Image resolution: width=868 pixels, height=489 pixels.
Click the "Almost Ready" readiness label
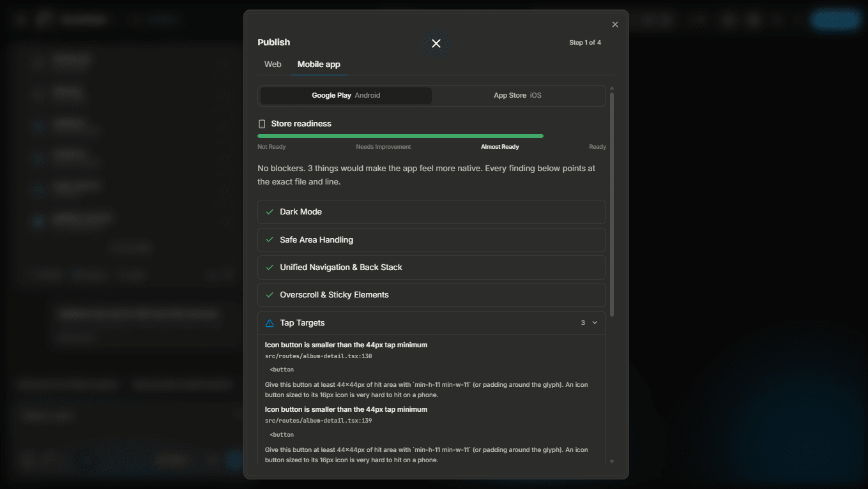(x=500, y=147)
